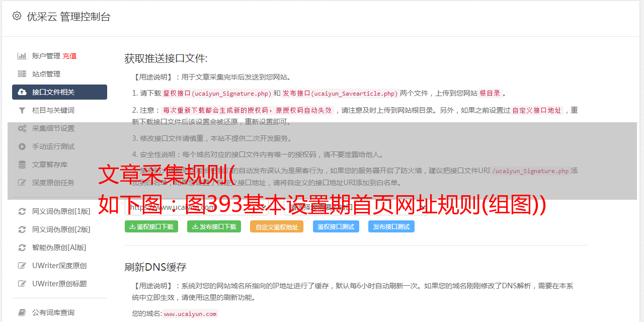
Task: Click the /ucaiyun_Signature.php URI code text
Action: click(530, 171)
